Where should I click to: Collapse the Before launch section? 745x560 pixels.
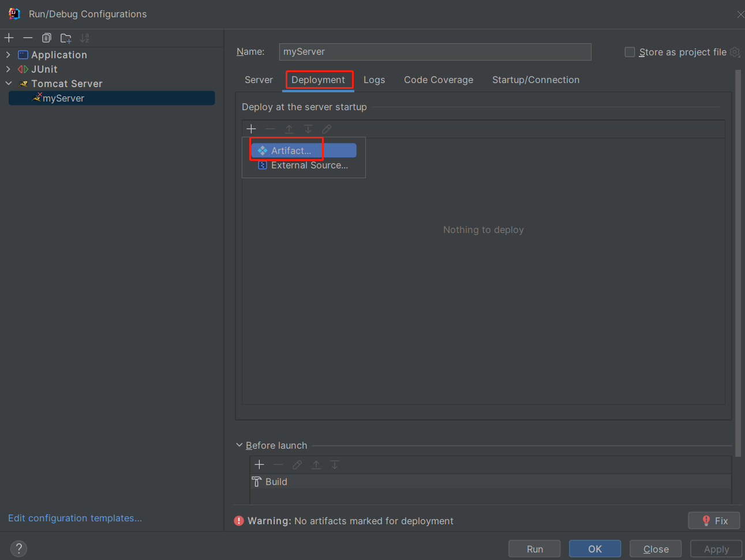[239, 445]
